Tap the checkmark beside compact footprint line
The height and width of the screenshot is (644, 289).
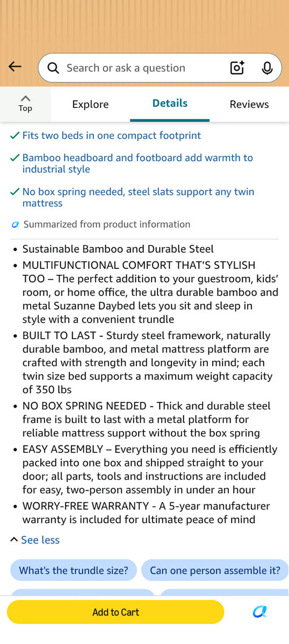15,136
